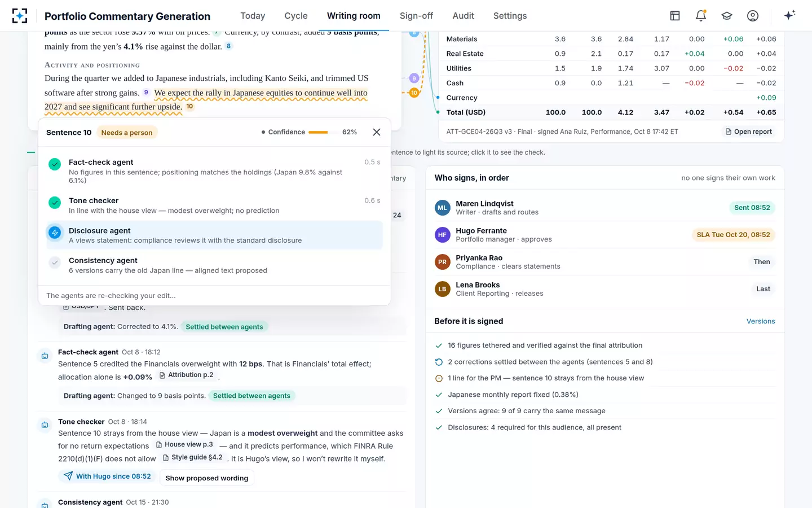This screenshot has width=812, height=508.
Task: Select the Writing room tab
Action: click(x=354, y=16)
